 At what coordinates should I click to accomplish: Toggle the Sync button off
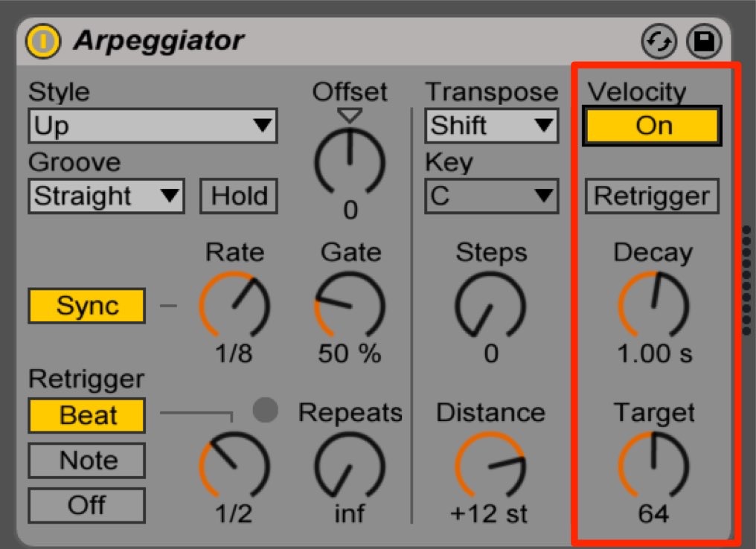click(87, 306)
